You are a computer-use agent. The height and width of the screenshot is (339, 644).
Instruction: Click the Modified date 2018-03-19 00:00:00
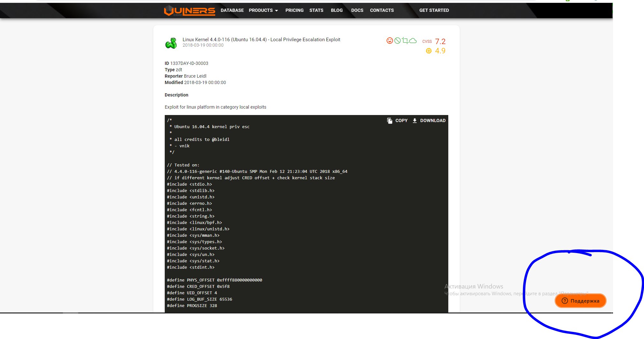tap(205, 82)
